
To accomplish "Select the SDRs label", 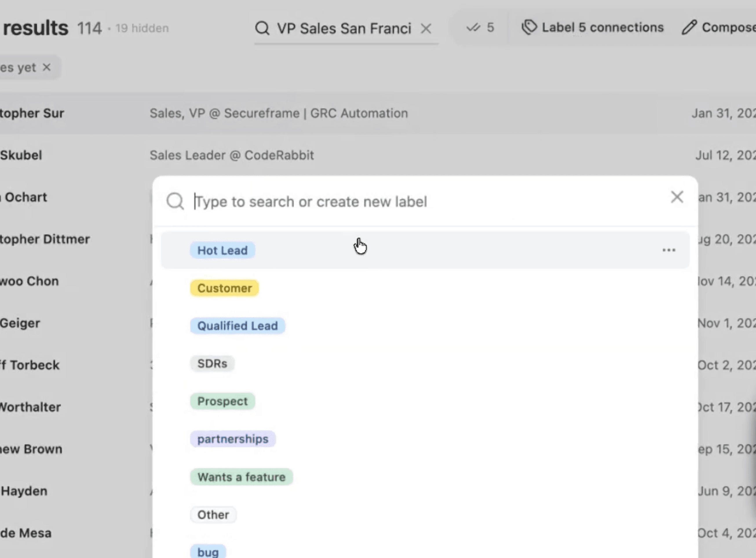I will pos(212,364).
